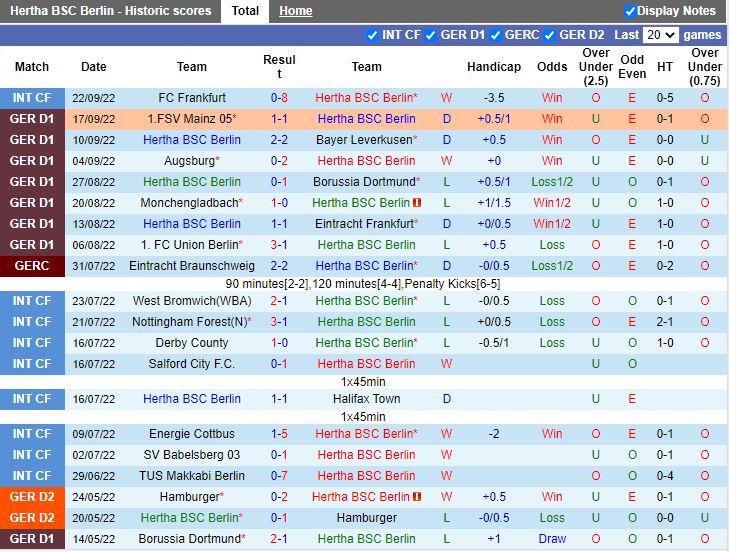The height and width of the screenshot is (552, 729).
Task: Click the +1/1.5 handicap value
Action: coord(494,203)
